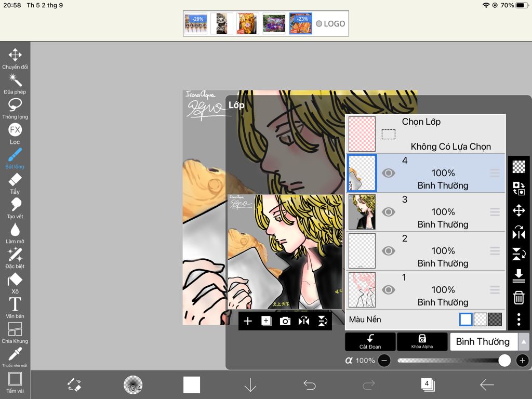Toggle Cắt Đoạn clipping
This screenshot has width=532, height=399.
[x=370, y=341]
